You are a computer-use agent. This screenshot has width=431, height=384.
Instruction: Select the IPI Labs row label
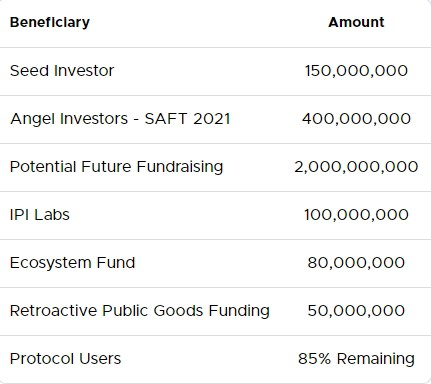tap(40, 215)
